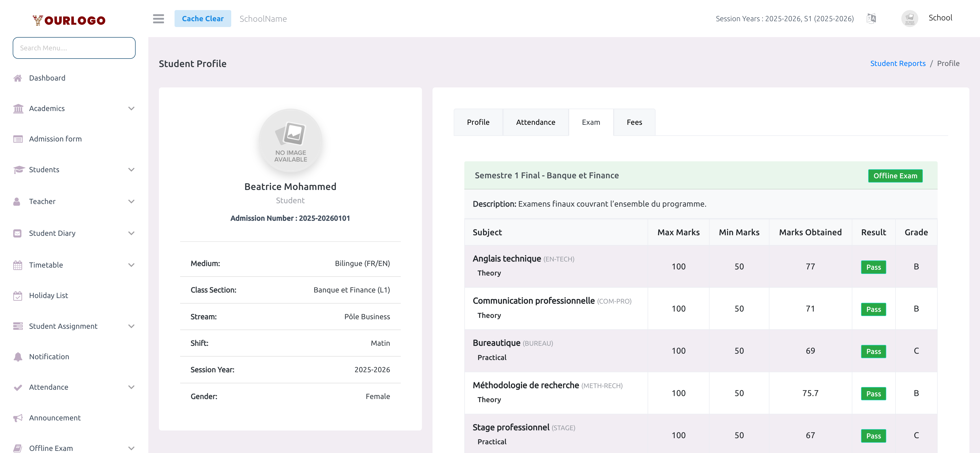Click the Search Menu input field
This screenshot has width=980, height=453.
(74, 48)
